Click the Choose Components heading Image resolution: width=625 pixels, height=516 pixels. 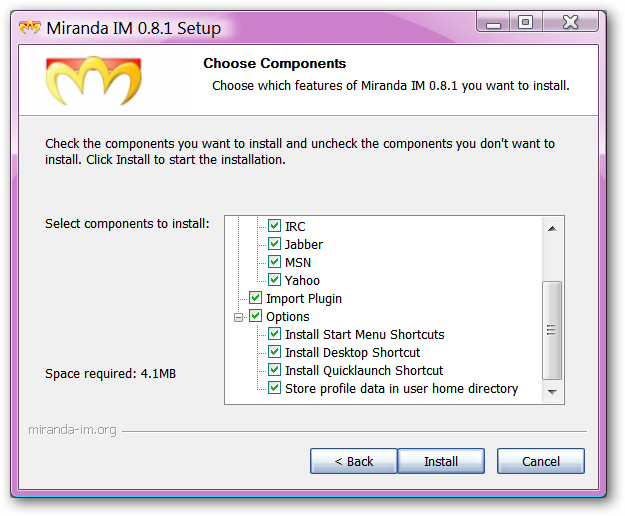[x=275, y=63]
